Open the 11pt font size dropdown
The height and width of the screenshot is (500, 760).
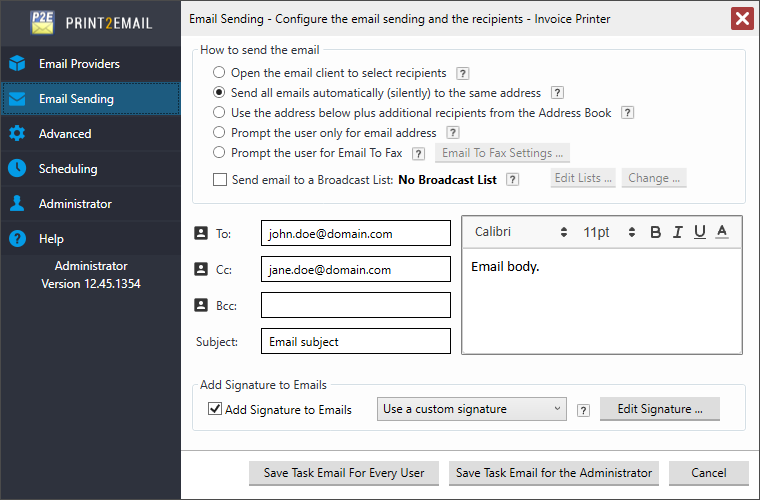610,232
